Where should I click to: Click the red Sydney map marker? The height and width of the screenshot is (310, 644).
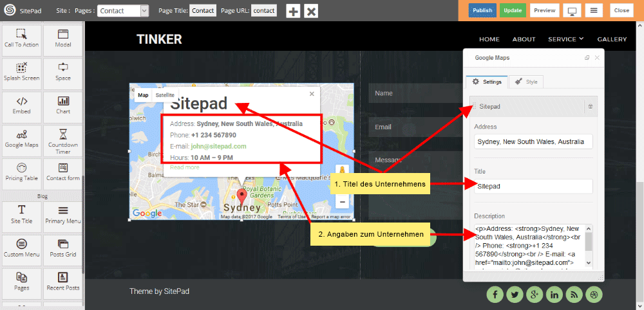pyautogui.click(x=242, y=197)
